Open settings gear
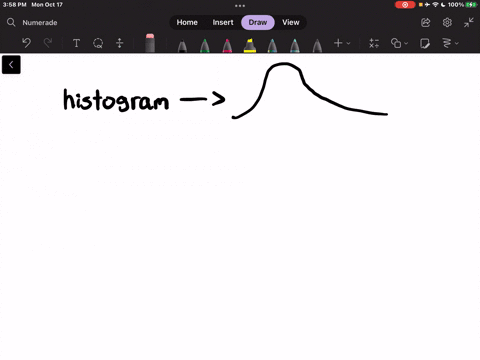This screenshot has height=360, width=480. point(447,22)
